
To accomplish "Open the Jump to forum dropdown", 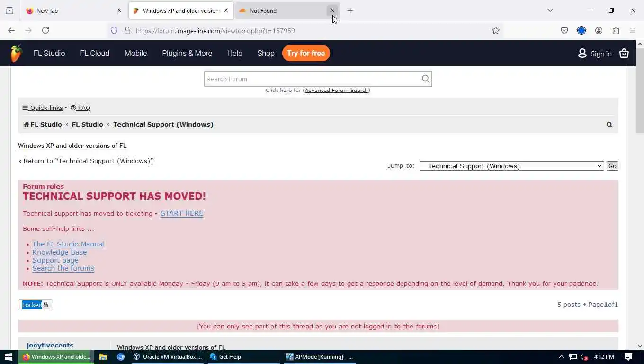I will [x=512, y=166].
